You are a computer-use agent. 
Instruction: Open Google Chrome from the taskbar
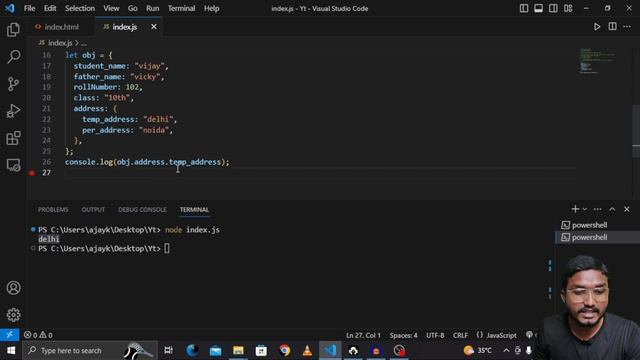point(284,350)
